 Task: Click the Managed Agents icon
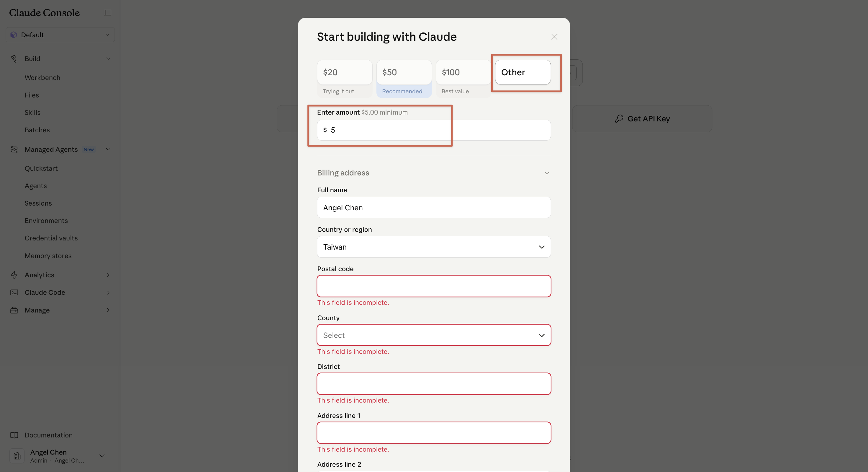14,149
